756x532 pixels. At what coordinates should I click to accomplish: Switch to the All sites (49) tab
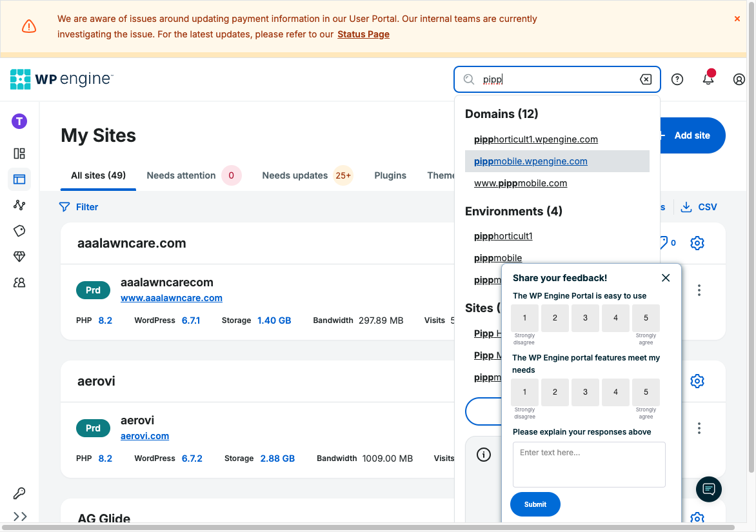click(98, 175)
